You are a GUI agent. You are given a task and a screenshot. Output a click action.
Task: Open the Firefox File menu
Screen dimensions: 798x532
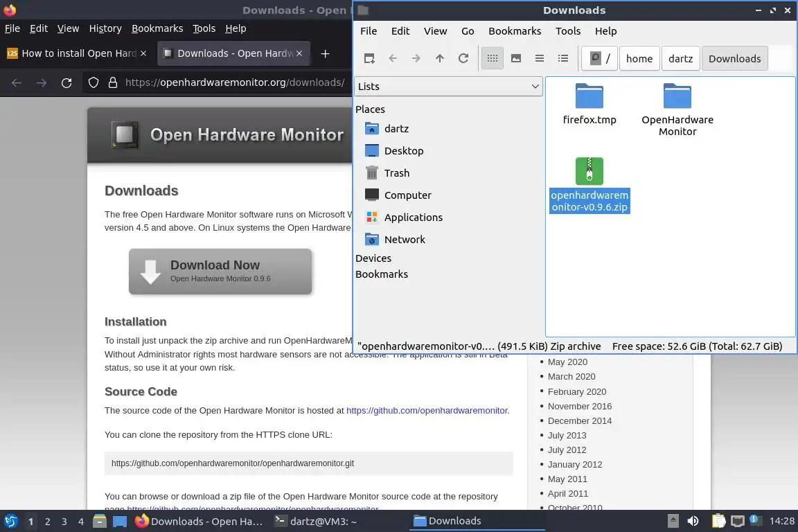click(12, 28)
